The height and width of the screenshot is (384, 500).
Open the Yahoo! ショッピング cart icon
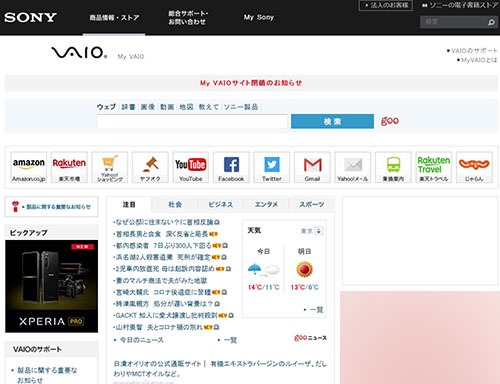110,167
